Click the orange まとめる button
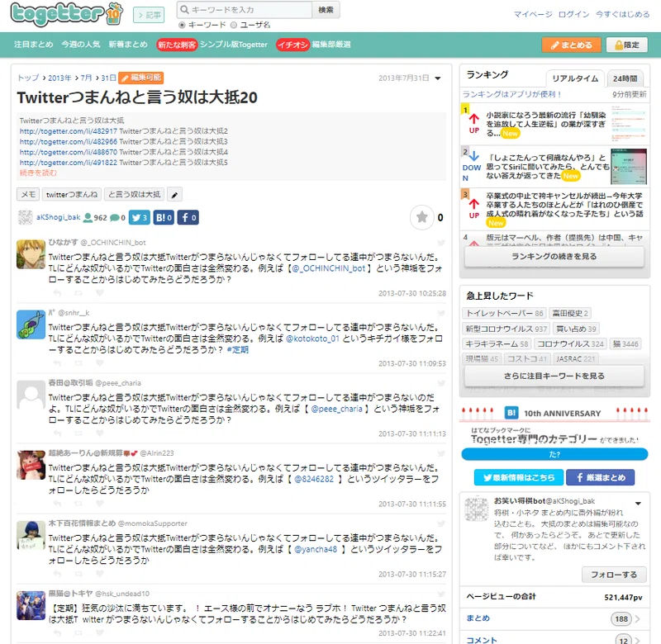Screen dimensions: 661x644 (571, 45)
